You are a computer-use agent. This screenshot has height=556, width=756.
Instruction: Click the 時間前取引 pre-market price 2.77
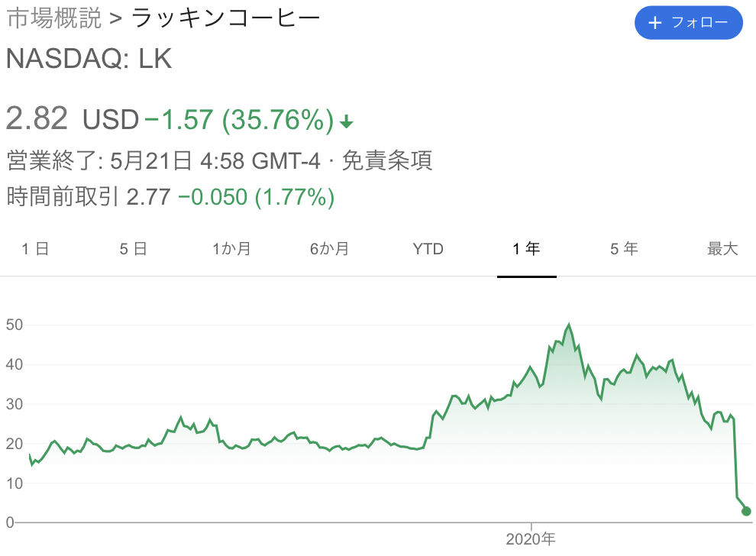pyautogui.click(x=148, y=197)
